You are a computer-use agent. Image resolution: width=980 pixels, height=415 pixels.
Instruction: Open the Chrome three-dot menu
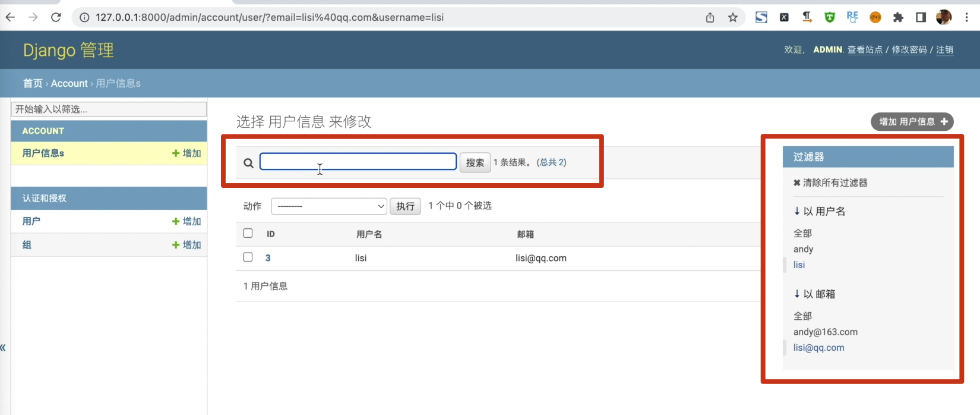click(967, 17)
